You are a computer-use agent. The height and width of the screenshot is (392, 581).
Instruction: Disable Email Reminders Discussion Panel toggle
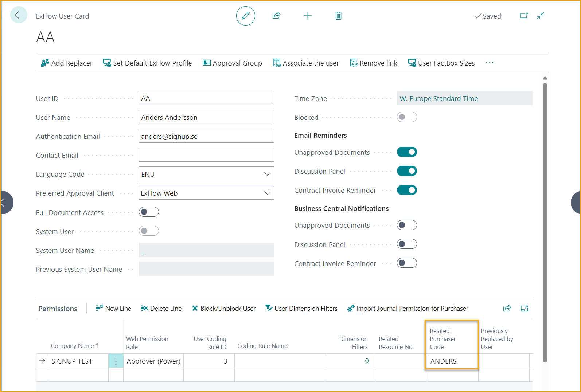click(x=407, y=171)
